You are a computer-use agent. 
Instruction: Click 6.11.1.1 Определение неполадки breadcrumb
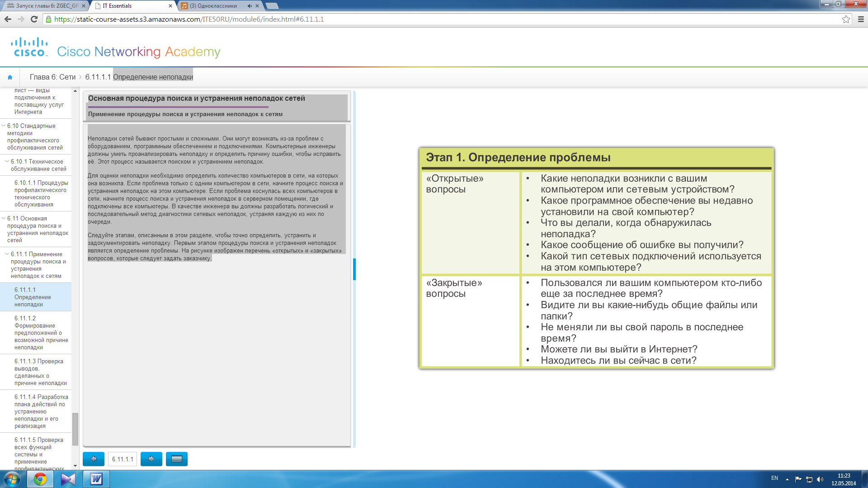(x=139, y=77)
